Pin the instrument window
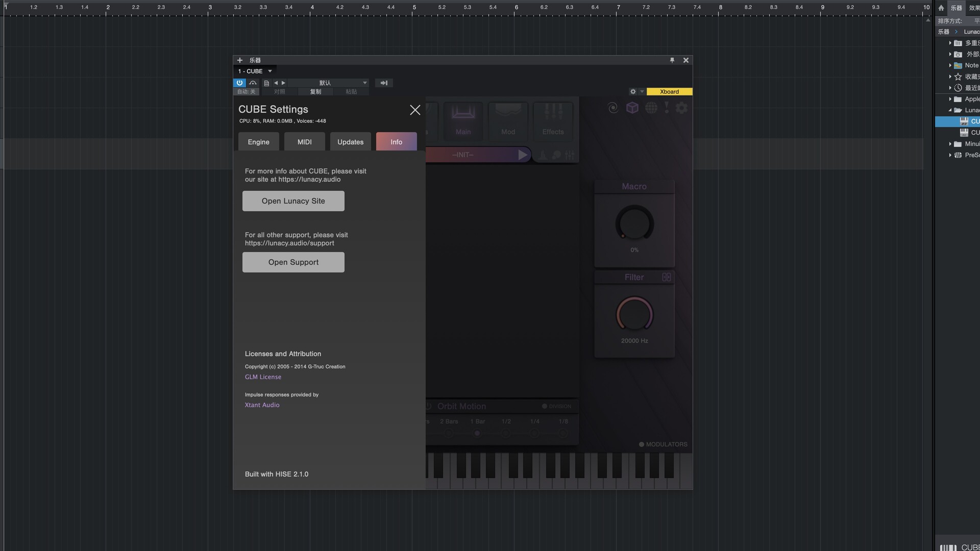Image resolution: width=980 pixels, height=551 pixels. click(672, 60)
